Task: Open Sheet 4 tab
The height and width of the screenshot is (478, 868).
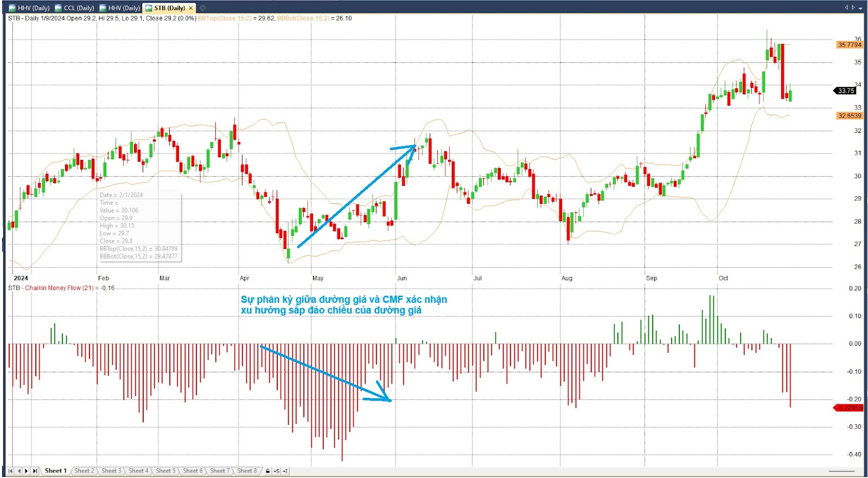Action: (138, 471)
